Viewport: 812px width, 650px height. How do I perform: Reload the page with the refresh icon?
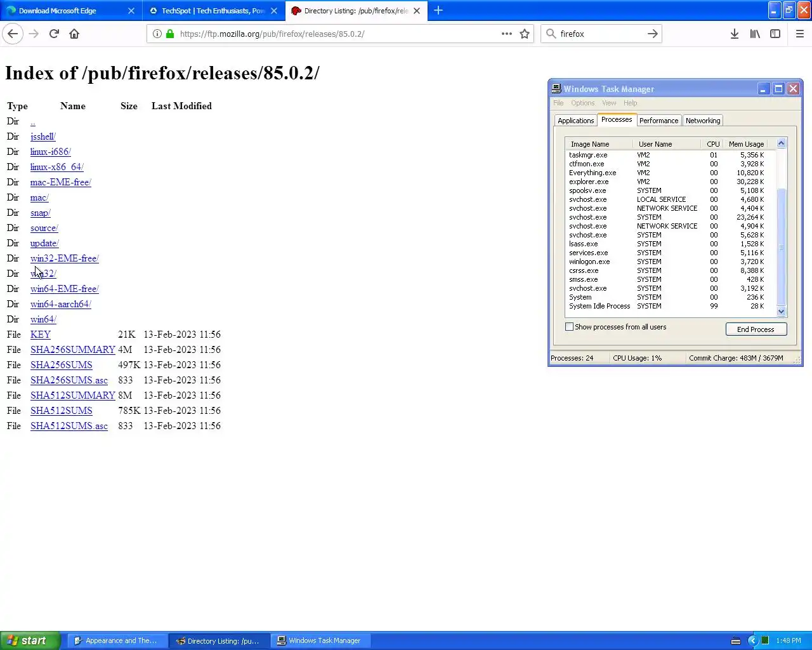point(54,34)
